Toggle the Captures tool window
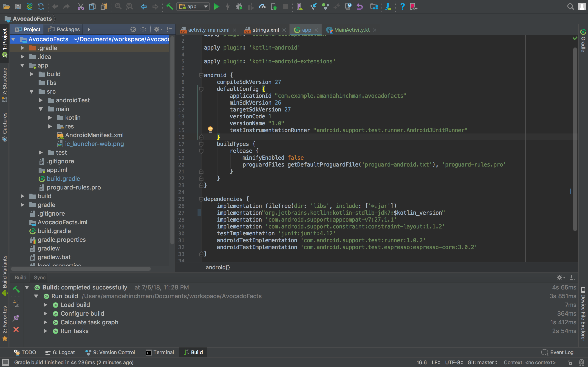Image resolution: width=588 pixels, height=367 pixels. (x=4, y=124)
